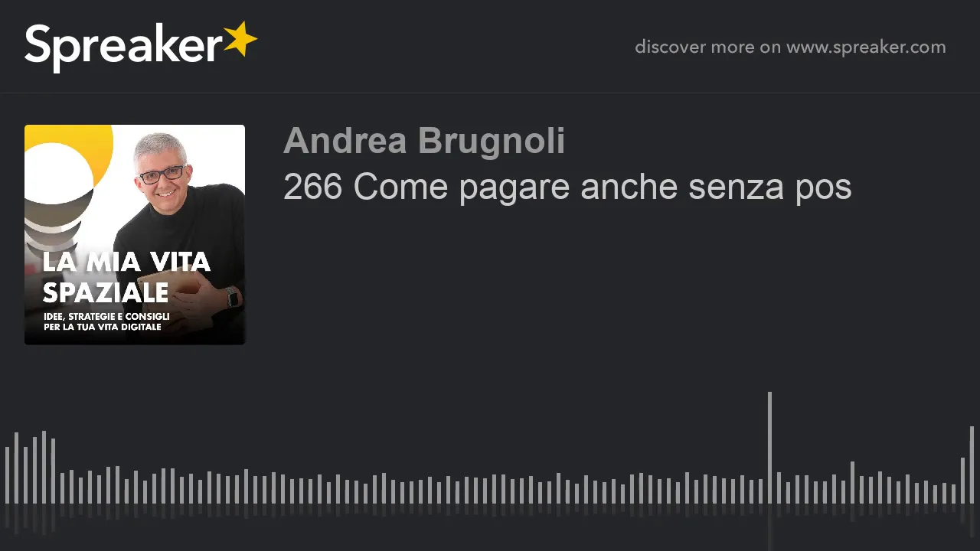
Task: Open La Mia Vita Spaziale podcast cover
Action: 135,234
